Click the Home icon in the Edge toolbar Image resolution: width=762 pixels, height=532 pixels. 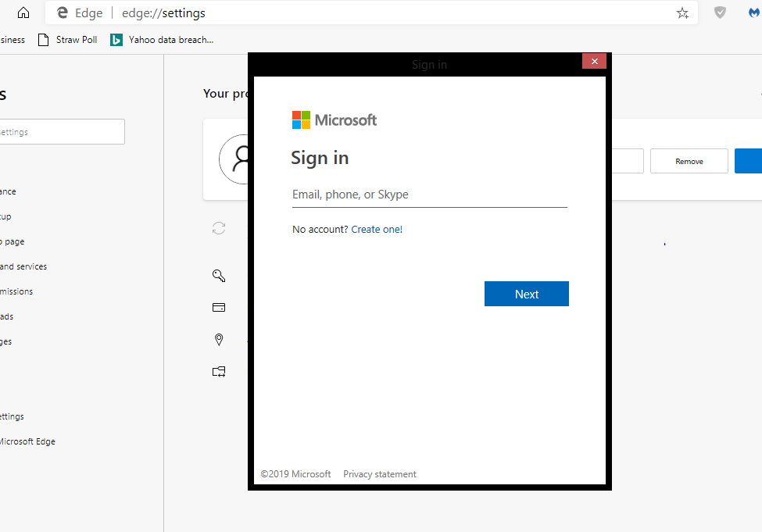(x=23, y=12)
